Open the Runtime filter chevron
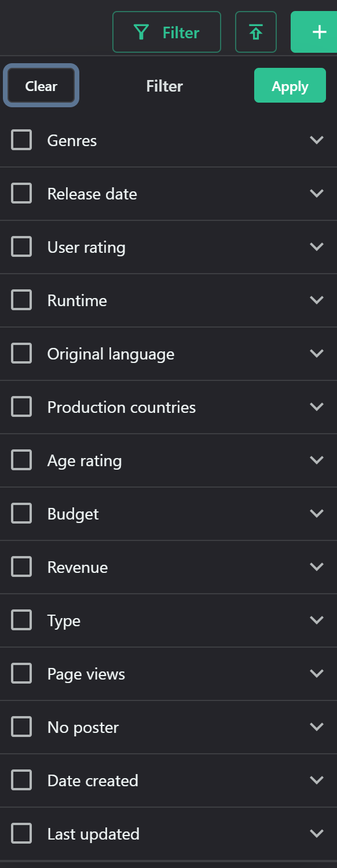 pyautogui.click(x=316, y=300)
